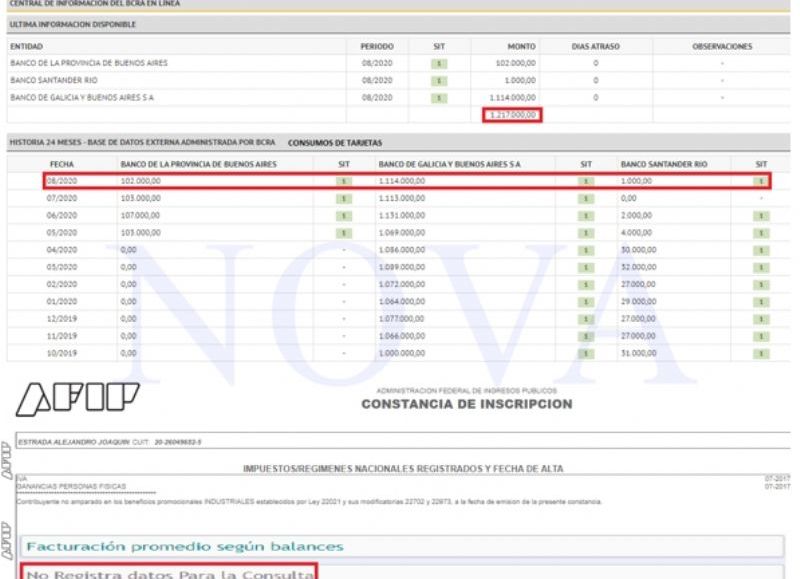Click Provincia amount 107.000,00
Image resolution: width=800 pixels, height=579 pixels.
tap(140, 216)
